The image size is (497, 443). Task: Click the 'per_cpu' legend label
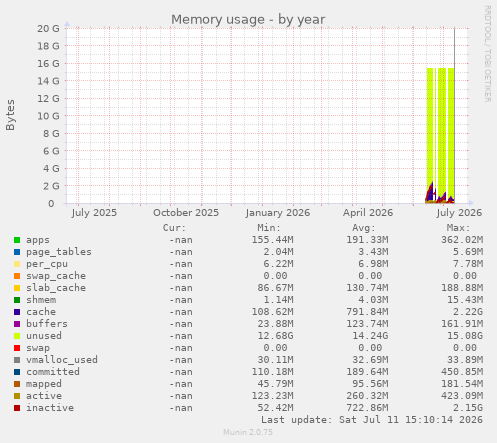pos(47,264)
